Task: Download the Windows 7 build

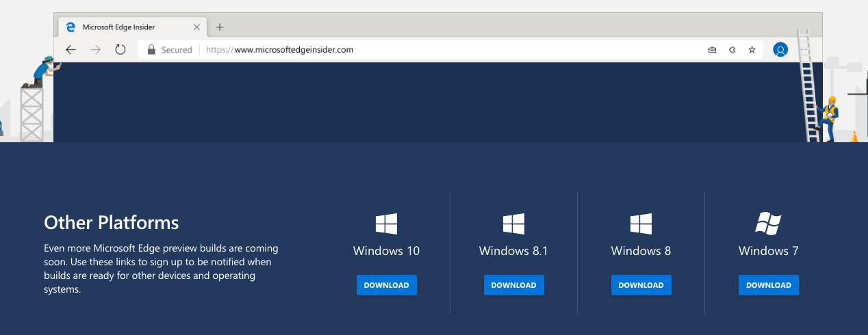Action: (x=768, y=285)
